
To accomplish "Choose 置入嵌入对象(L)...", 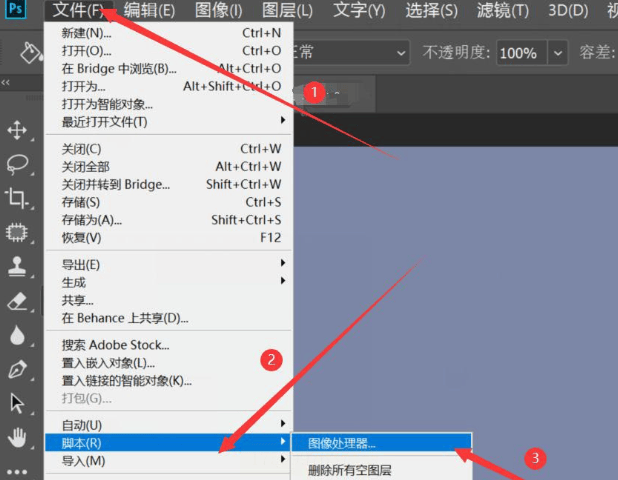I will (169, 363).
